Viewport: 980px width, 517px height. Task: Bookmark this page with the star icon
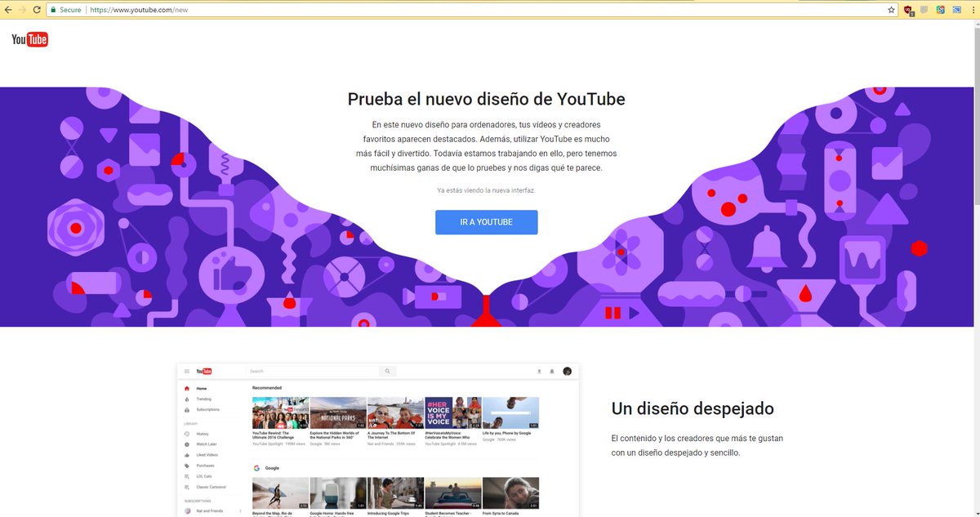pyautogui.click(x=891, y=10)
